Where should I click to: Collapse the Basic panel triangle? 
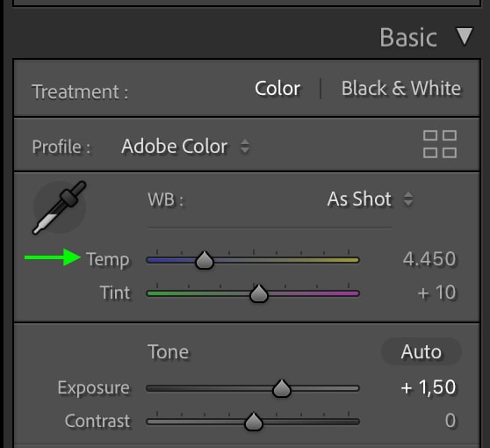465,36
